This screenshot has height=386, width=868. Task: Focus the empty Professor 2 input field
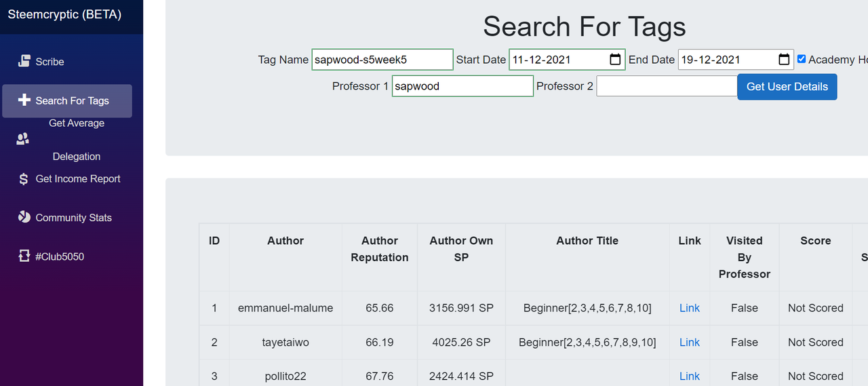(667, 86)
